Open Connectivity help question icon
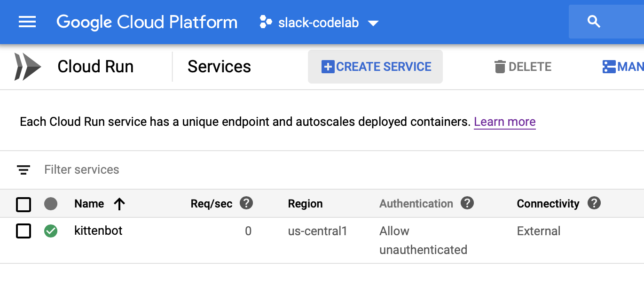 (x=594, y=203)
